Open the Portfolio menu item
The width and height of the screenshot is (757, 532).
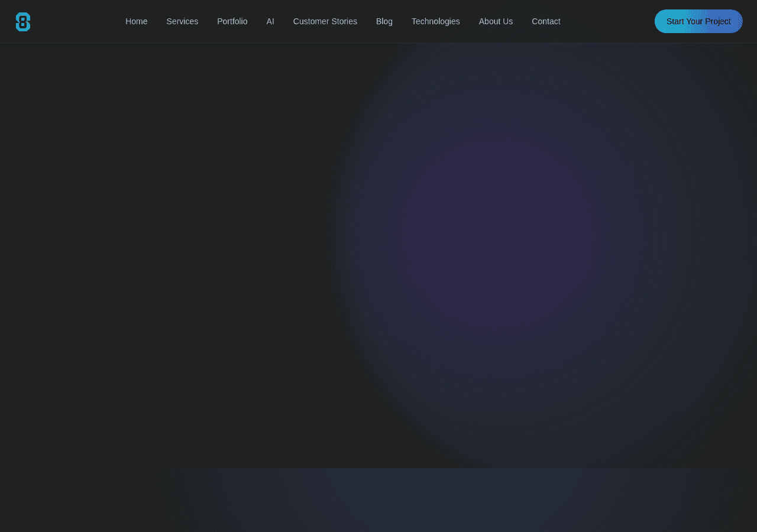(x=232, y=21)
